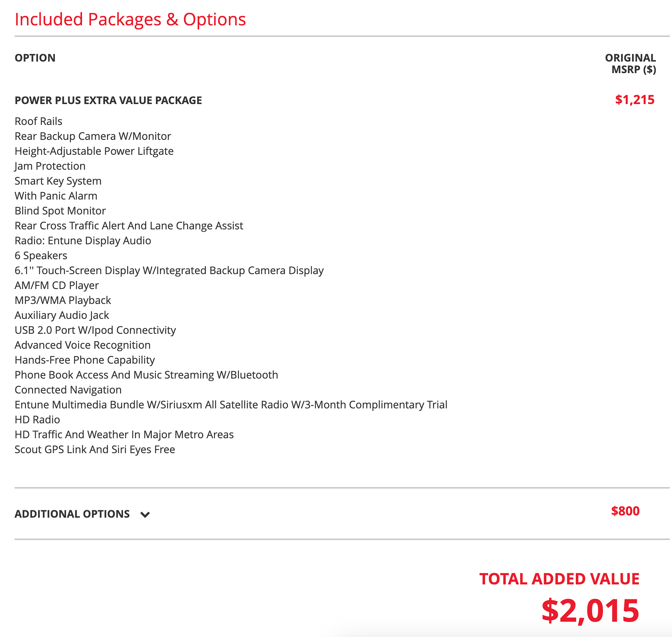Click the Smart Key System entry
This screenshot has height=637, width=672.
(58, 181)
